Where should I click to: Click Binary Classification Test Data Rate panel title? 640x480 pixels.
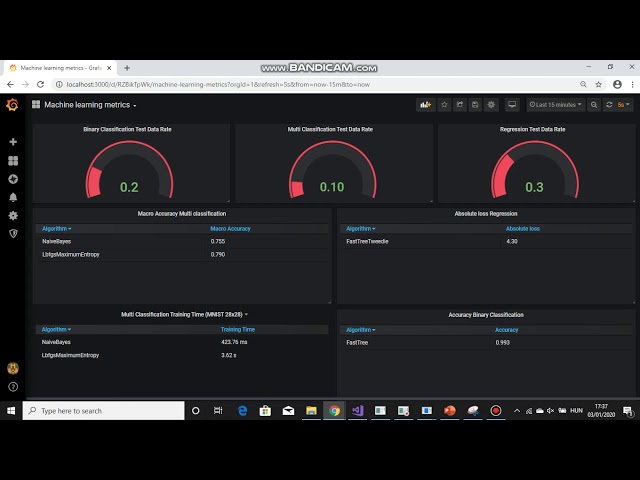click(127, 129)
